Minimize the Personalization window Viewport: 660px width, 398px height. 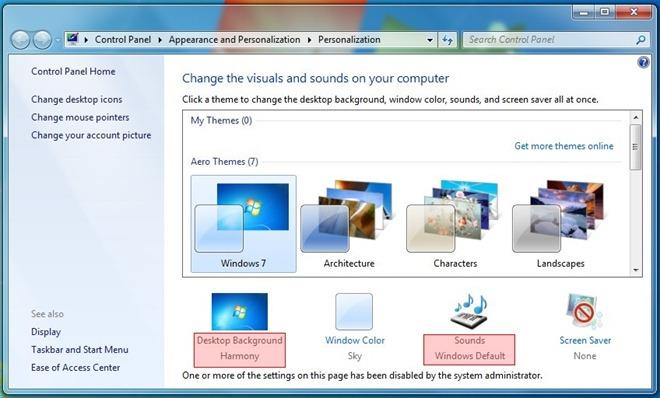coord(583,12)
